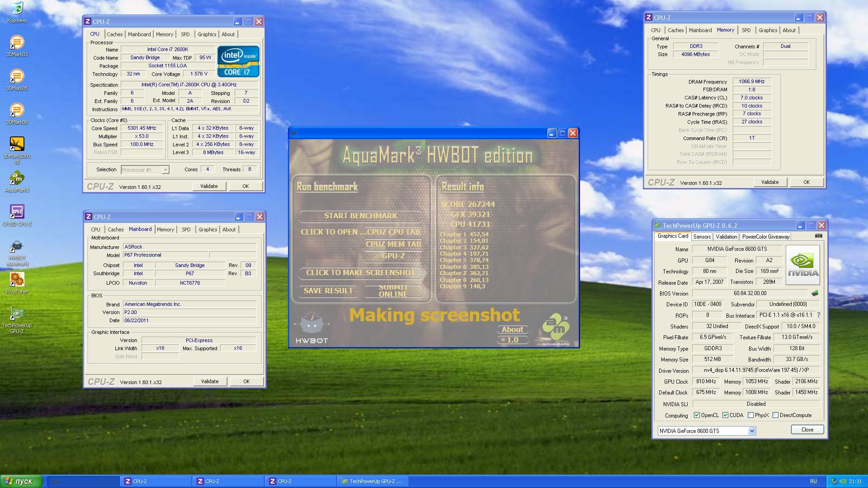868x488 pixels.
Task: Click the Bus Interface question mark icon
Action: pyautogui.click(x=818, y=315)
